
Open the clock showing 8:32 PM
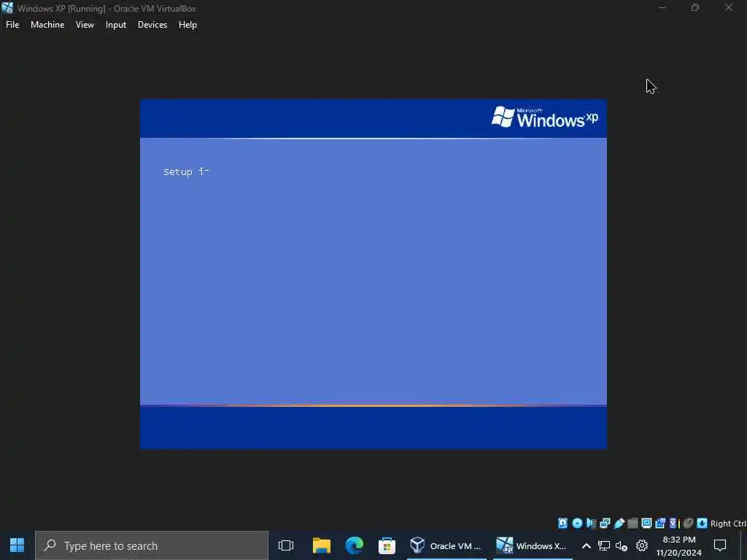[x=679, y=545]
